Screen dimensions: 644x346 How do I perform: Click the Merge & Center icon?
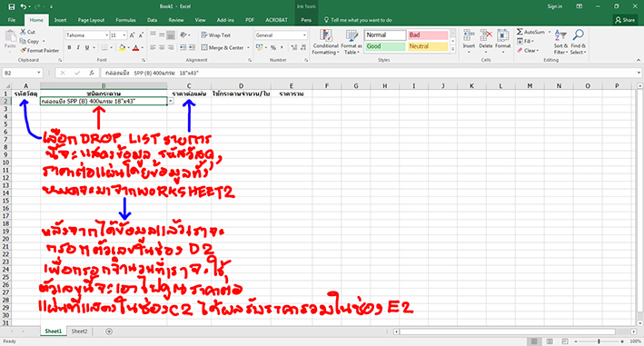pos(204,47)
